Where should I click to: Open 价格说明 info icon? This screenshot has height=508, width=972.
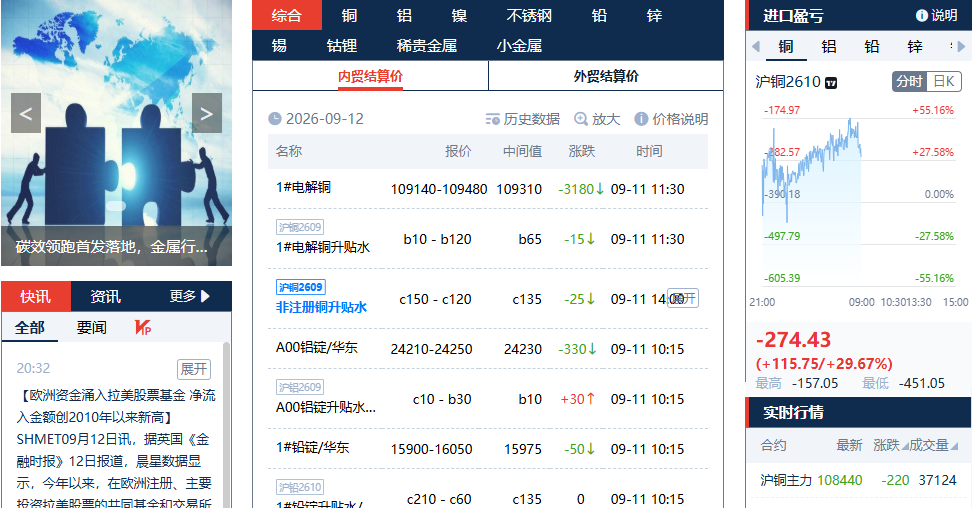[x=641, y=119]
